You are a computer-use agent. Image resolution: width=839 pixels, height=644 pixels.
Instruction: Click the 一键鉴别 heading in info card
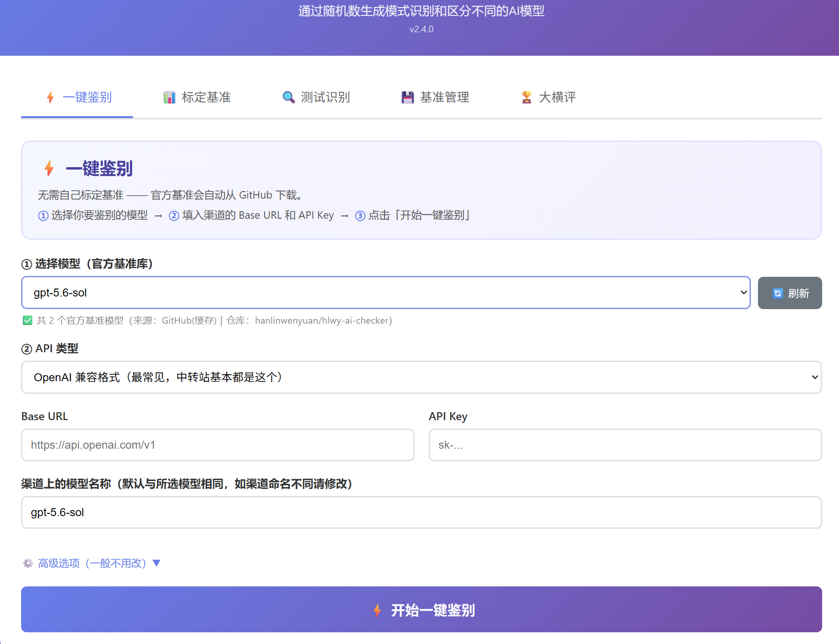pyautogui.click(x=99, y=168)
